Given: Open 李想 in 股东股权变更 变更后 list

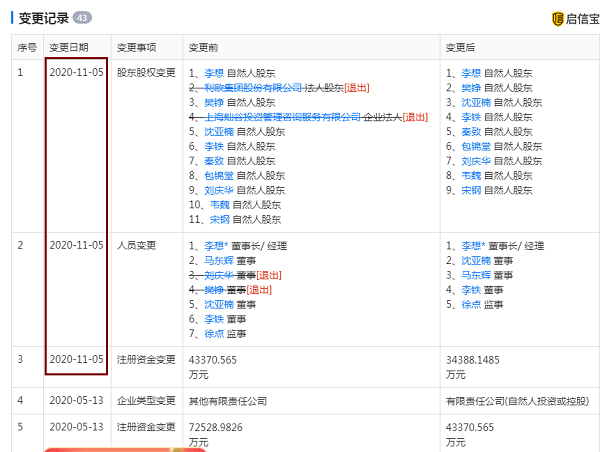Looking at the screenshot, I should [471, 73].
